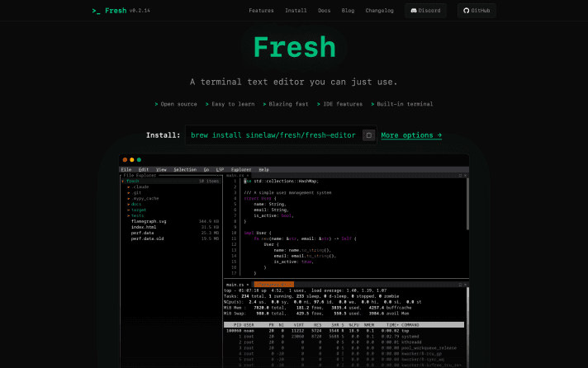Click the 'struct User {' code line
This screenshot has height=368, width=588.
(x=260, y=199)
